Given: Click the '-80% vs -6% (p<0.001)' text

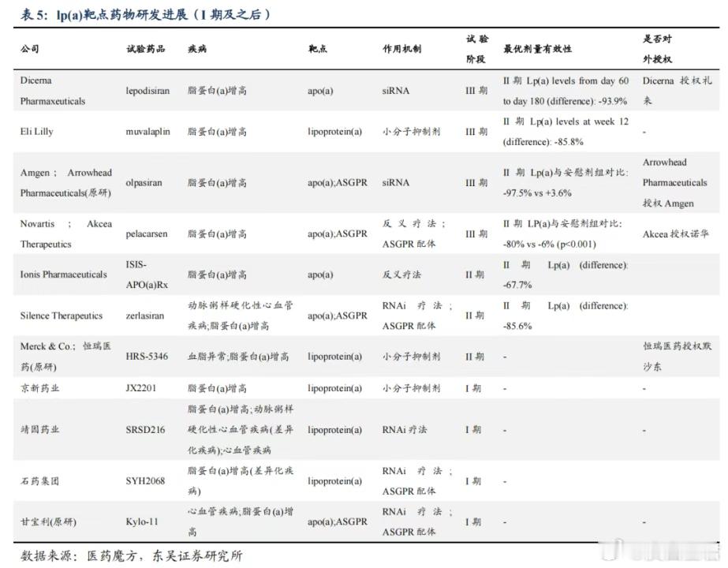Looking at the screenshot, I should tap(549, 244).
